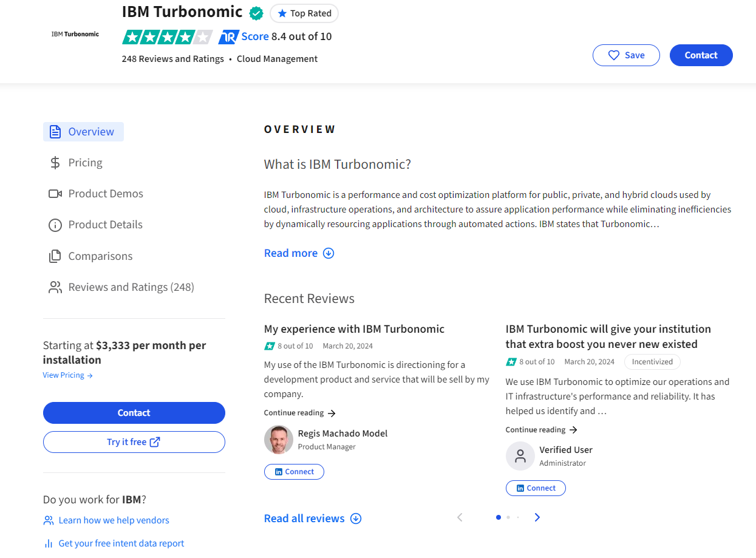Viewport: 756px width, 558px height.
Task: Open the Cloud Management category link
Action: [277, 59]
